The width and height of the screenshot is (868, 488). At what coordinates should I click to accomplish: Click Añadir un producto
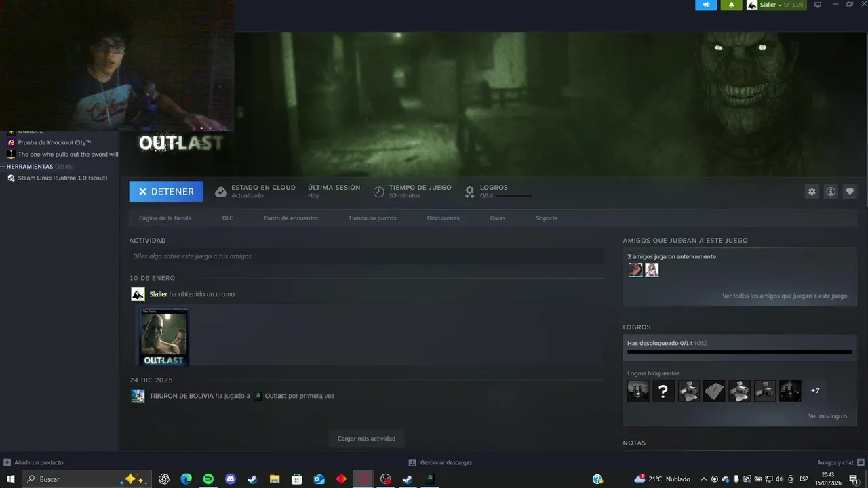click(34, 462)
